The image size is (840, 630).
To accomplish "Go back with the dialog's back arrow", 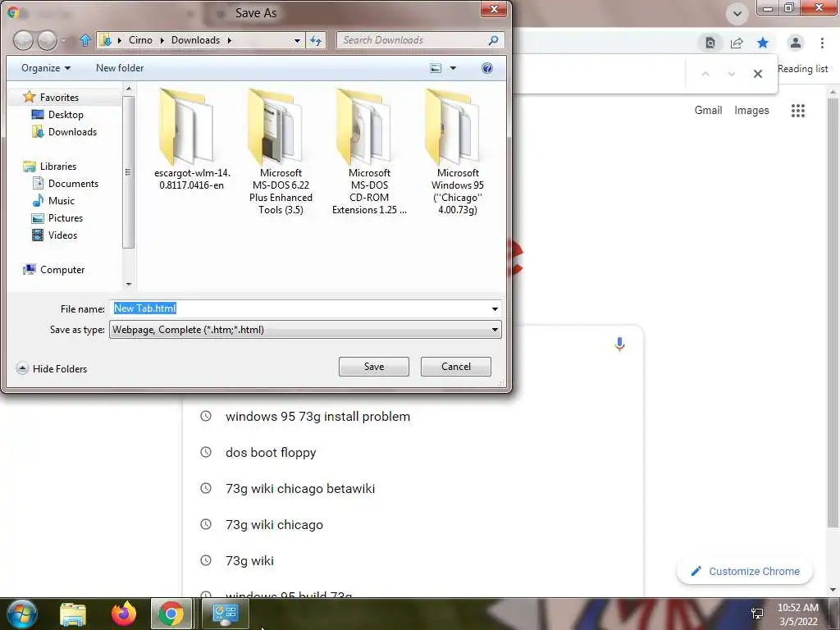I will point(24,40).
